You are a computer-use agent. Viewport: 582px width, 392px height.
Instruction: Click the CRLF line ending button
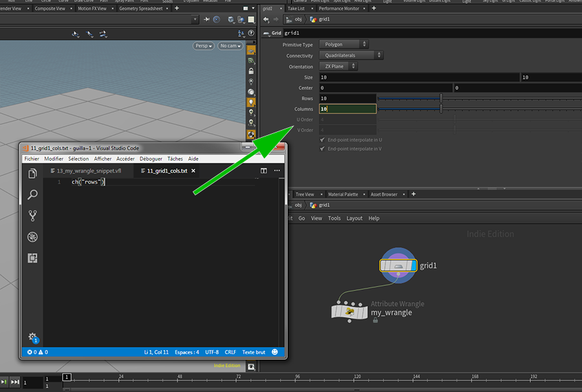pyautogui.click(x=230, y=353)
